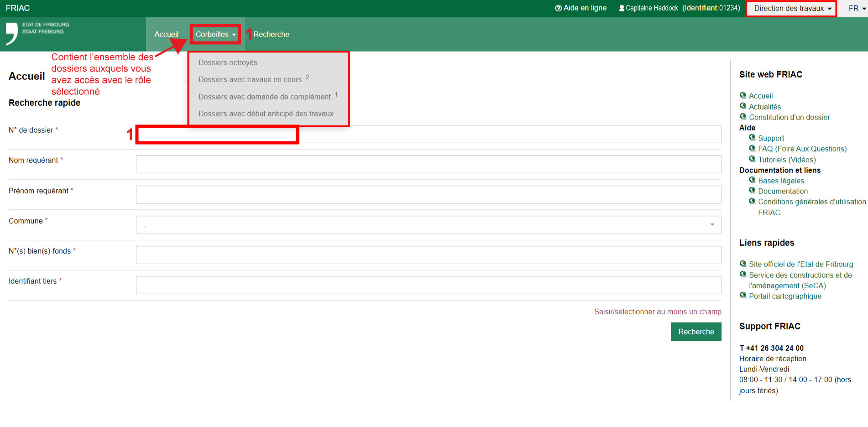
Task: Click the user icon beside Capitaine Haddock
Action: click(621, 8)
